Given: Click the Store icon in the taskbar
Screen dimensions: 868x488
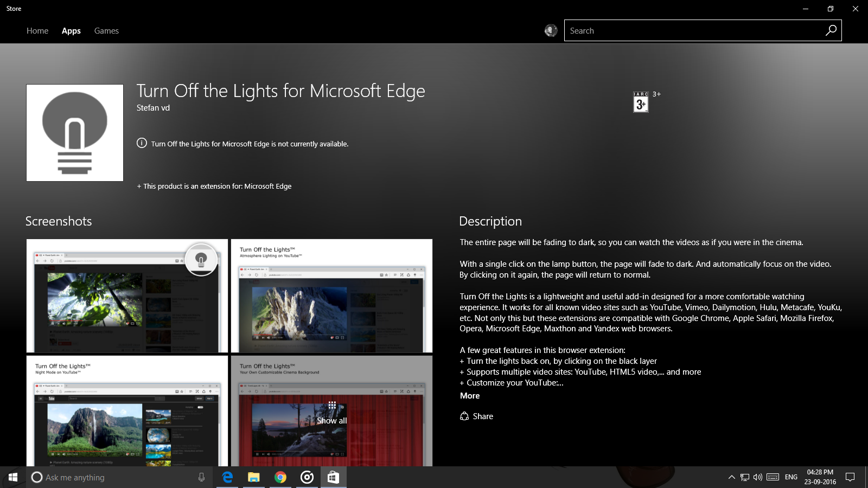Looking at the screenshot, I should pyautogui.click(x=333, y=477).
